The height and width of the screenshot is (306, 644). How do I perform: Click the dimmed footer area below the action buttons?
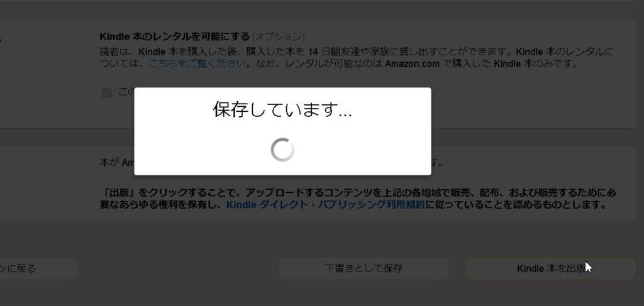pyautogui.click(x=322, y=293)
